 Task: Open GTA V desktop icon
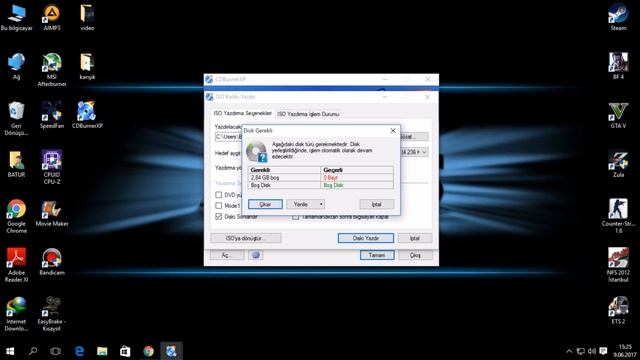point(618,116)
